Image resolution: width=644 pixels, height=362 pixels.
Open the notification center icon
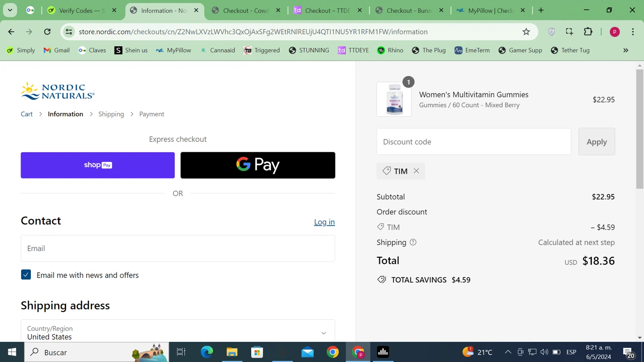pyautogui.click(x=629, y=353)
